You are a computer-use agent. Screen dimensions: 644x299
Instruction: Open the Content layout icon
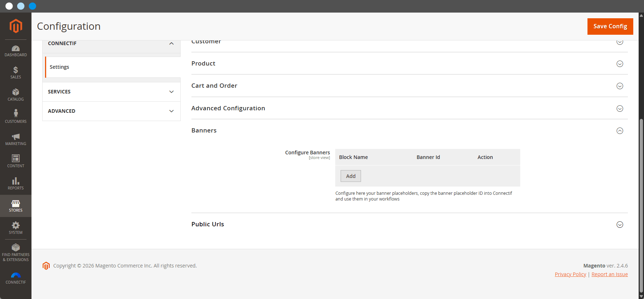point(16,158)
